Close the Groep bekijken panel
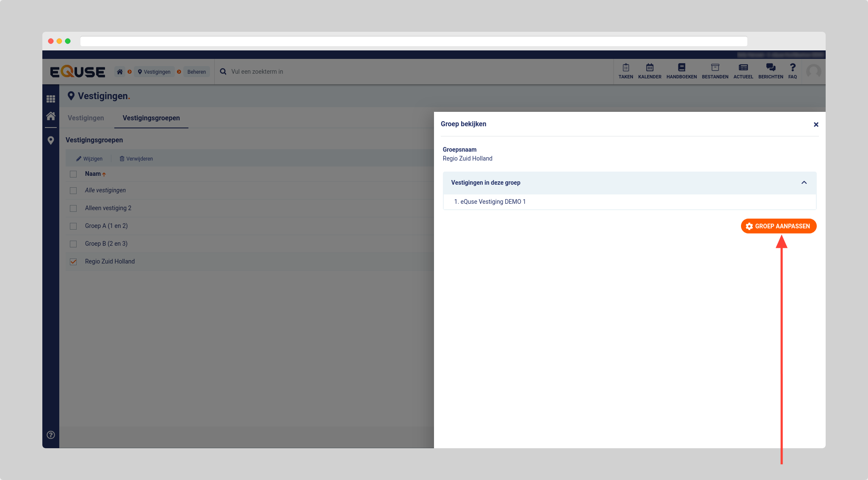Screen dimensions: 868x480 point(816,125)
